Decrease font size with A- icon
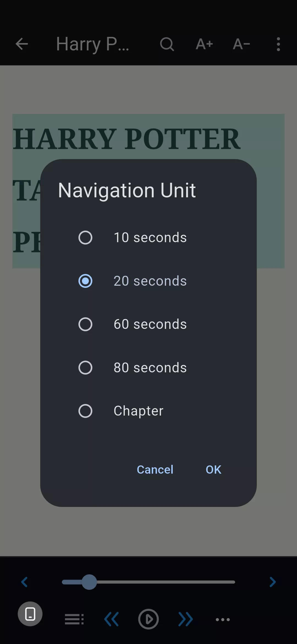 [241, 44]
